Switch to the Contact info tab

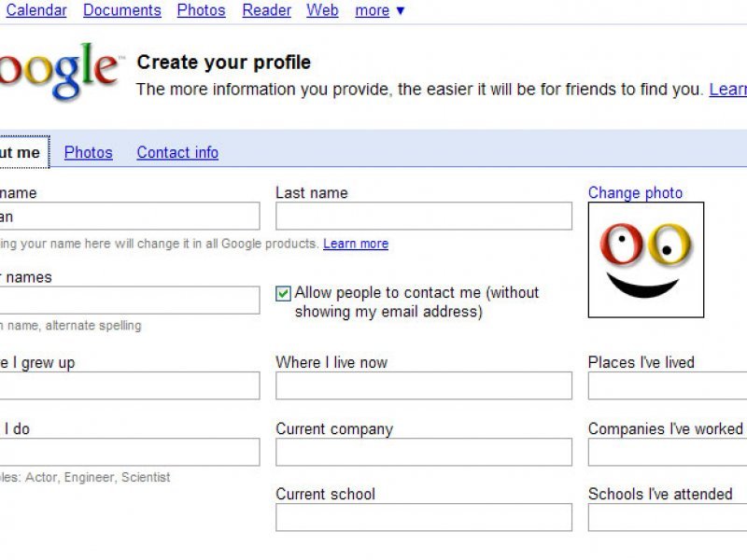point(177,152)
